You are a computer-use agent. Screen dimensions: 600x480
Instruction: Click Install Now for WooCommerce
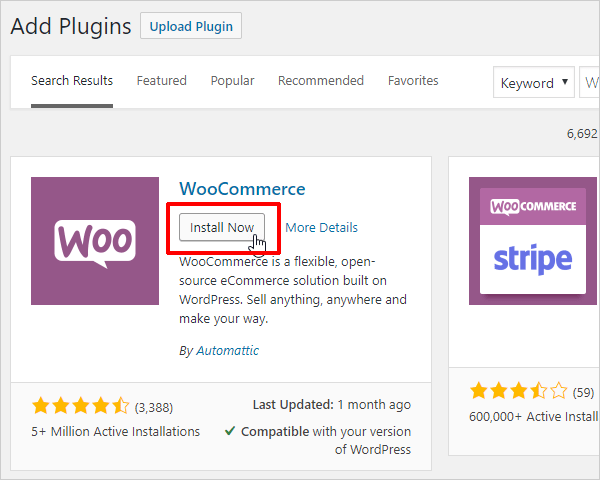click(x=222, y=227)
